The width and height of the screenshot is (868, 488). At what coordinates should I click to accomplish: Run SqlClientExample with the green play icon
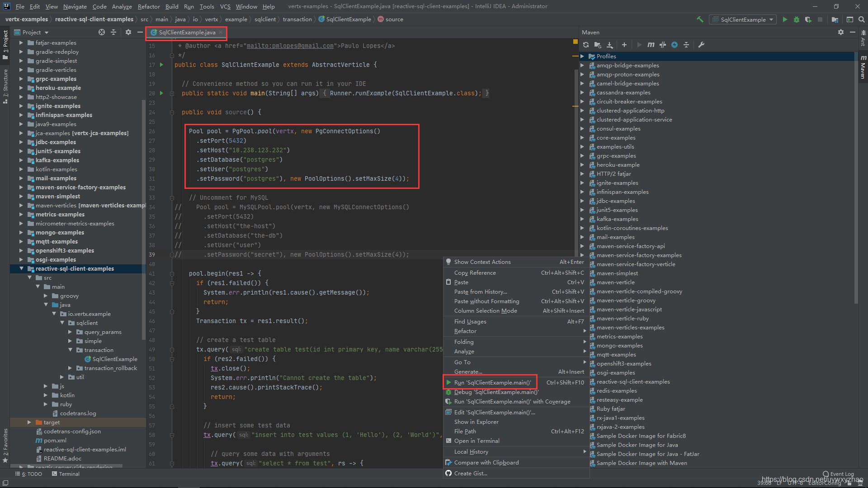click(785, 19)
